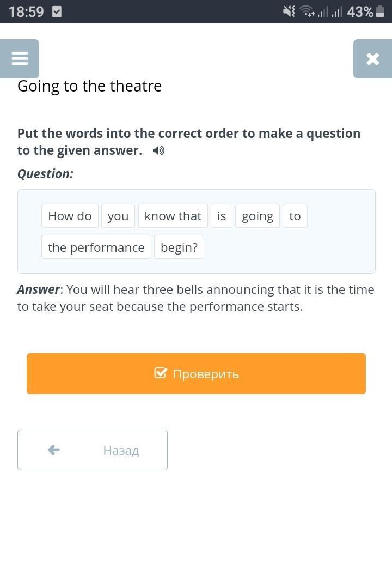Tap the "going" word tile

258,216
